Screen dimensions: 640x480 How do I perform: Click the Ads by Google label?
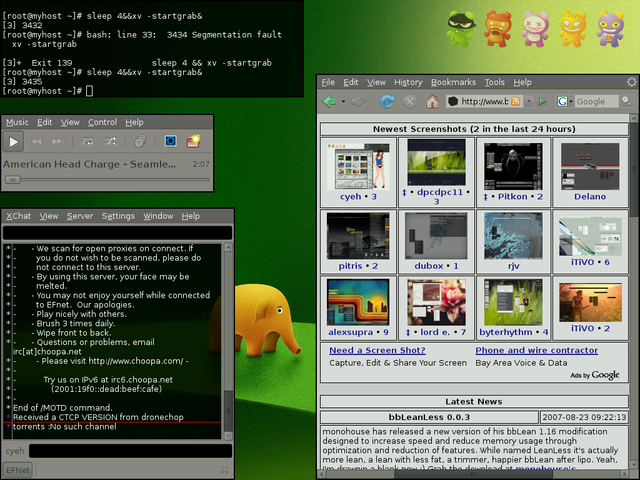pyautogui.click(x=595, y=375)
